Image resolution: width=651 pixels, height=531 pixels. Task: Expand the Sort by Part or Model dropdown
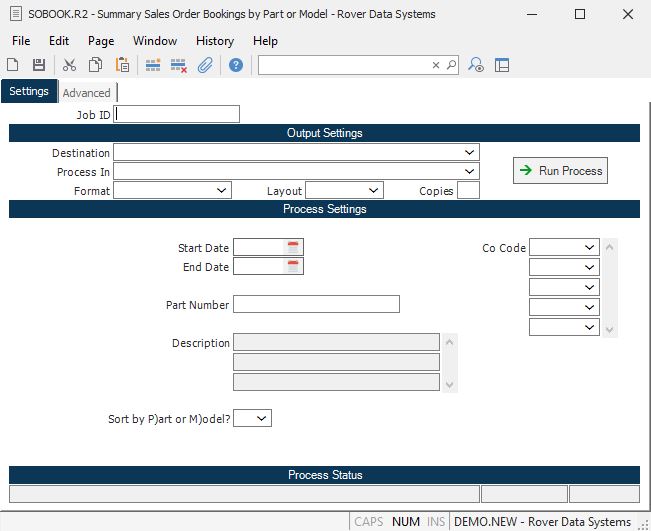262,419
